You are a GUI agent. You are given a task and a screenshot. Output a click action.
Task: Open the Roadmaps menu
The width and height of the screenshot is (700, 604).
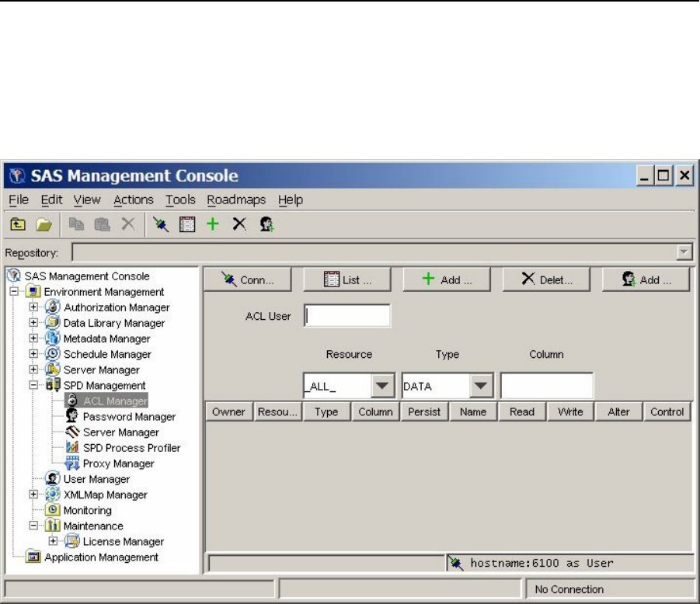pyautogui.click(x=236, y=200)
